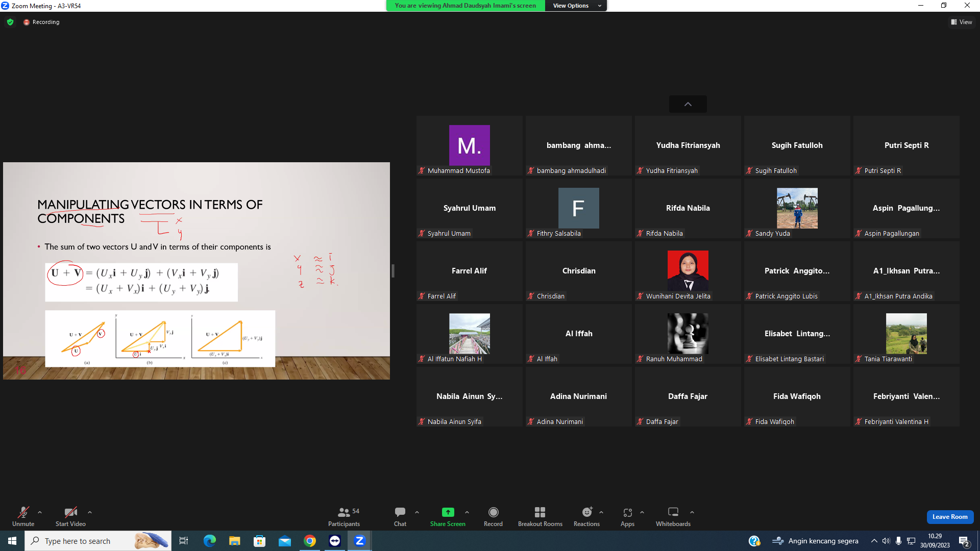This screenshot has height=551, width=980.
Task: Expand share options arrow beside Share Screen
Action: pyautogui.click(x=467, y=512)
